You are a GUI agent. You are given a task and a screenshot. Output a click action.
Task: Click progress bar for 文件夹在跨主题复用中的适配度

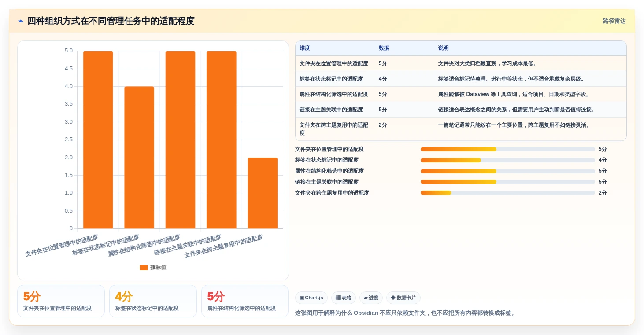507,193
